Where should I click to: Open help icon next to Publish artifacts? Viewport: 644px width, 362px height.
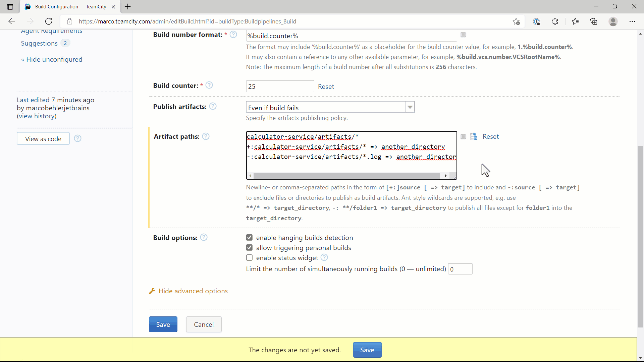213,106
